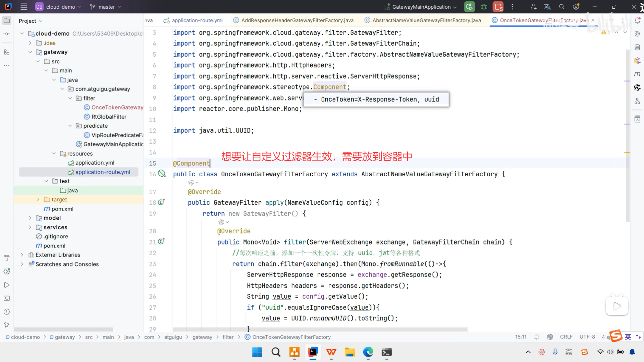Open the Notifications bell in the right sidebar

[637, 21]
